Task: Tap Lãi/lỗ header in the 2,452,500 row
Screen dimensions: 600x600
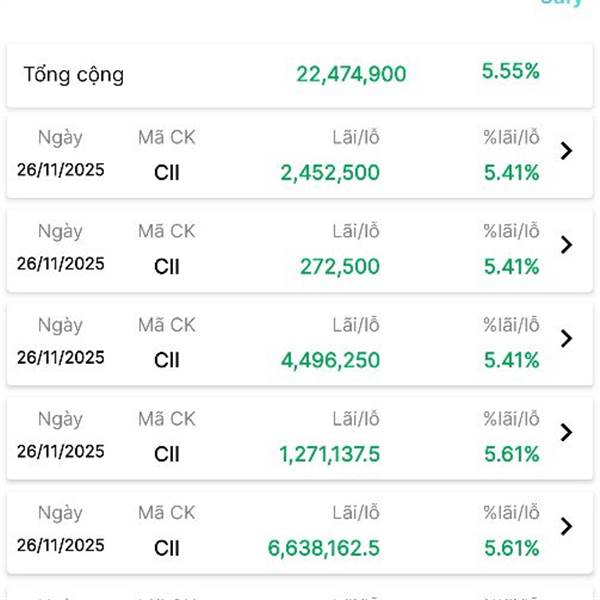Action: pyautogui.click(x=356, y=138)
